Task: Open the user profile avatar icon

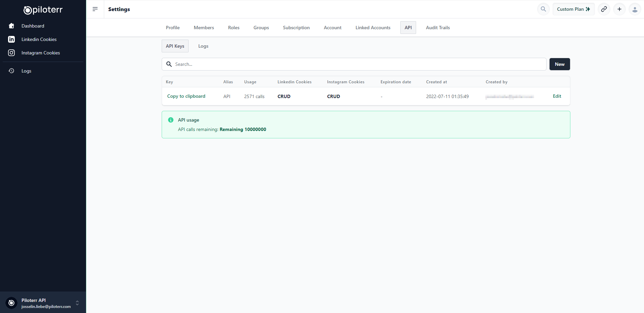Action: coord(635,9)
